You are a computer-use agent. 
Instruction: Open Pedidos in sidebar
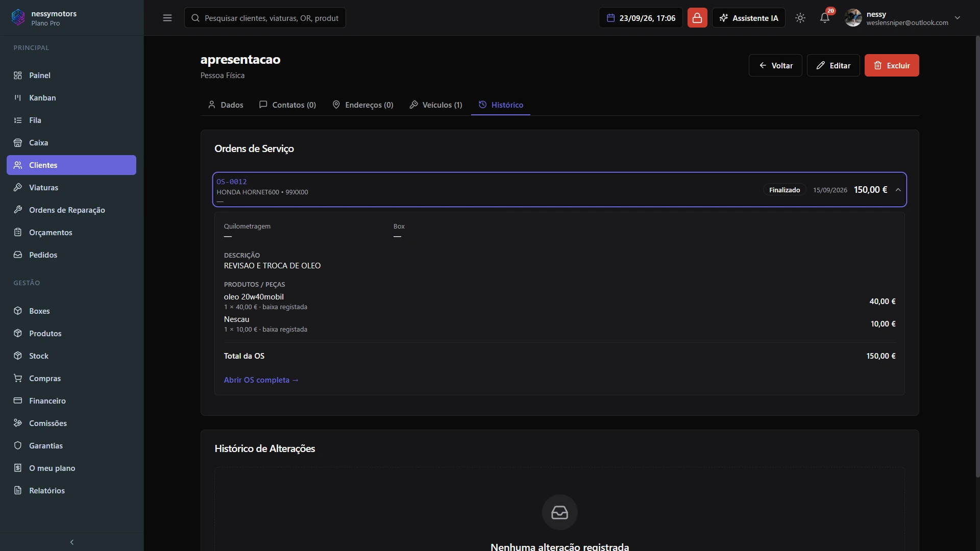pyautogui.click(x=71, y=255)
